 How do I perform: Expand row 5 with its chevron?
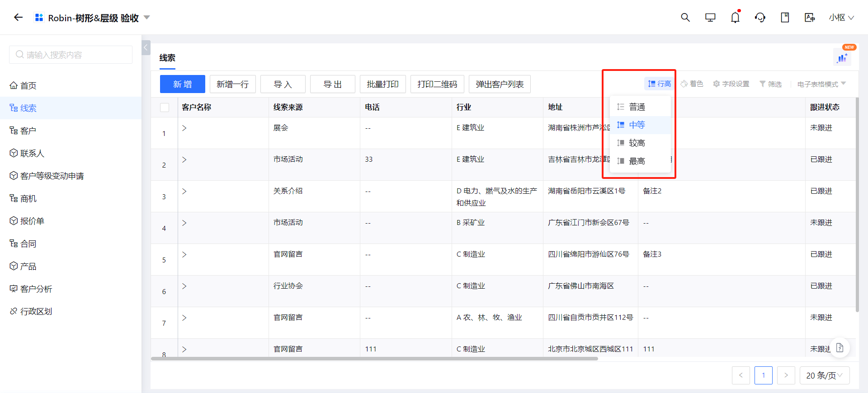click(184, 255)
